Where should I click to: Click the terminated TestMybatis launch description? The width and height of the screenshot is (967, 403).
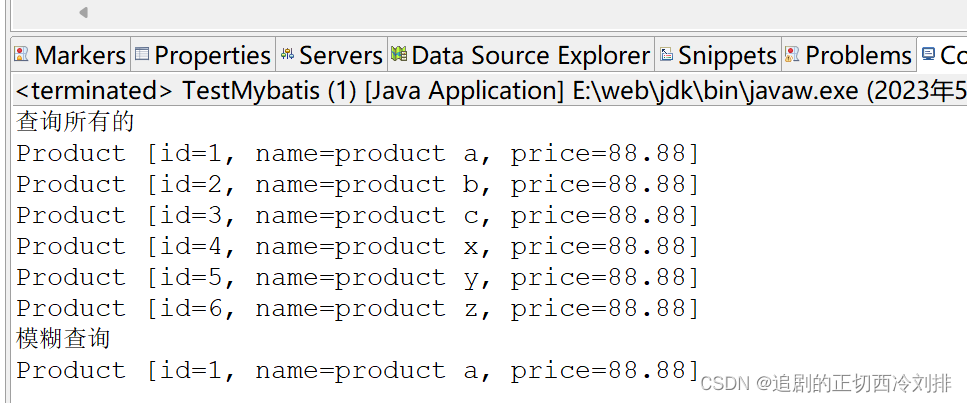click(491, 91)
